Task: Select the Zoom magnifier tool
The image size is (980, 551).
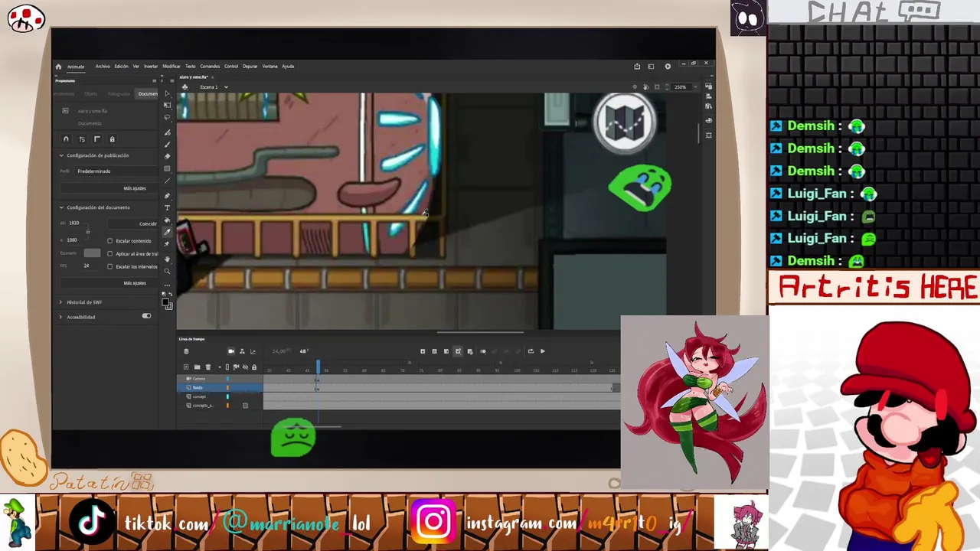Action: [168, 271]
